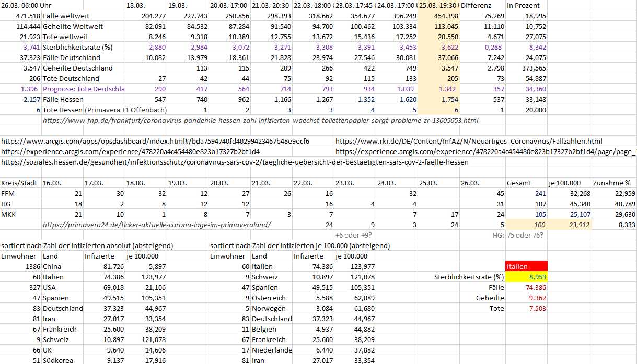Open the soziales.hessen.de taegliche-uebersicht link
Screen dimensions: 637x364
pos(235,162)
